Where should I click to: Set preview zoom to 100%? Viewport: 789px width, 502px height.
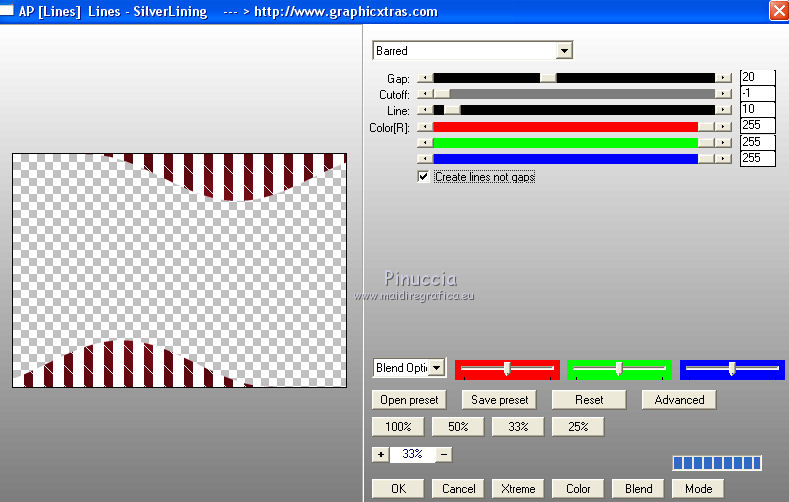click(x=398, y=427)
